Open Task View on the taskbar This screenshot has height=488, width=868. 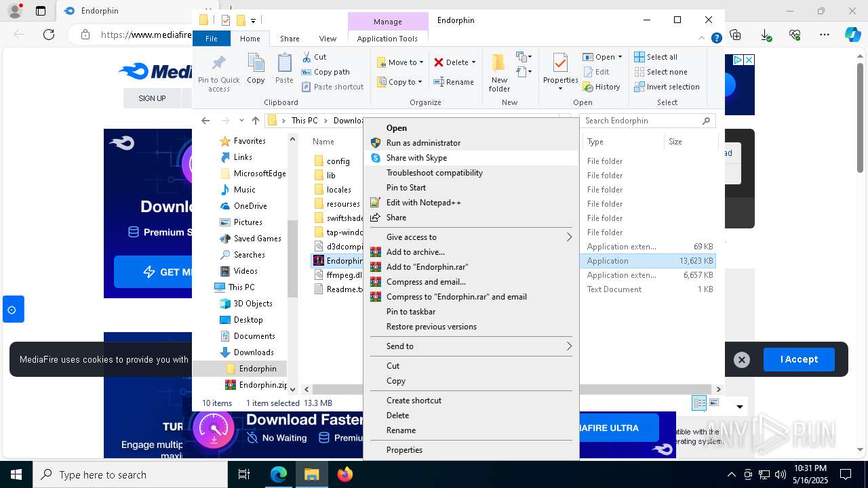pyautogui.click(x=244, y=474)
